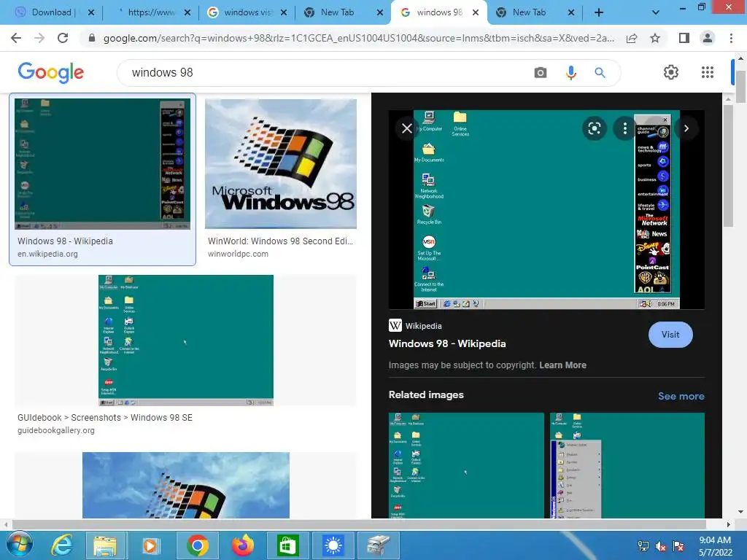Start voice search with microphone
Image resolution: width=747 pixels, height=560 pixels.
(570, 72)
